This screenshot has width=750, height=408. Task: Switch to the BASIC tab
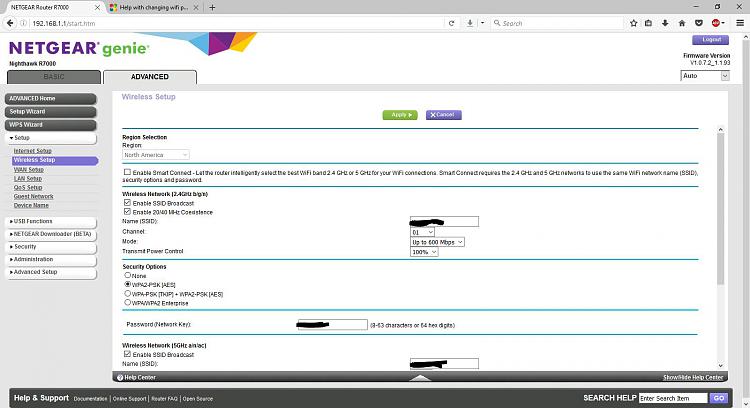54,77
